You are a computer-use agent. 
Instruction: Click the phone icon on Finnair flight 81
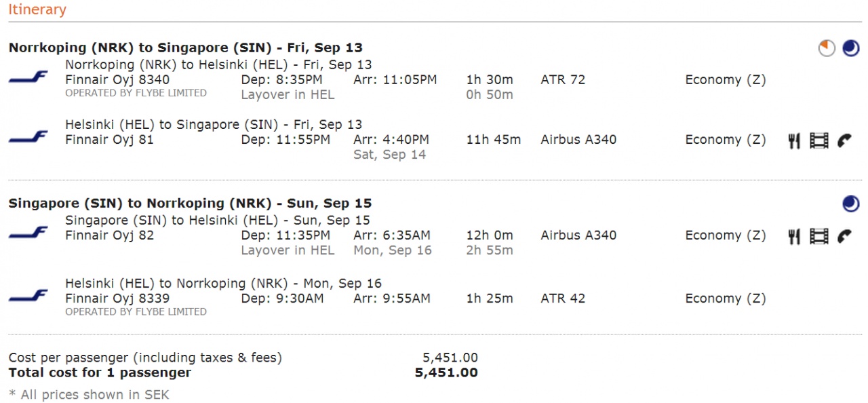click(844, 140)
